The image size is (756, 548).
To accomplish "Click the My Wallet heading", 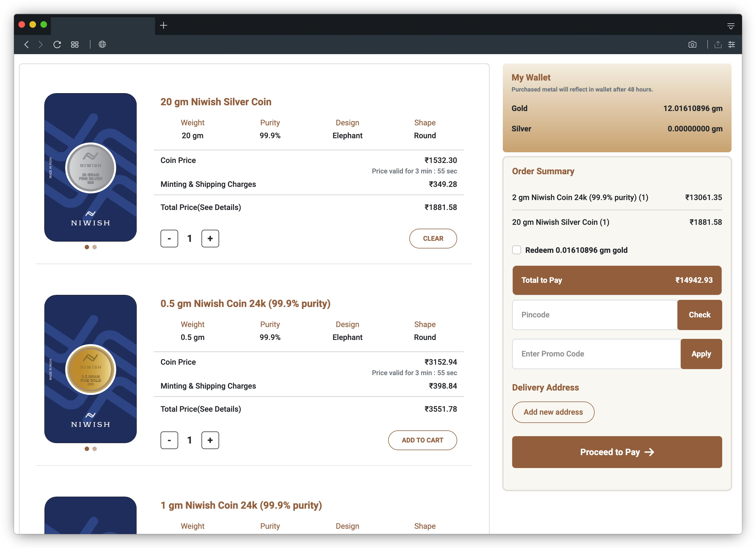I will pyautogui.click(x=531, y=77).
